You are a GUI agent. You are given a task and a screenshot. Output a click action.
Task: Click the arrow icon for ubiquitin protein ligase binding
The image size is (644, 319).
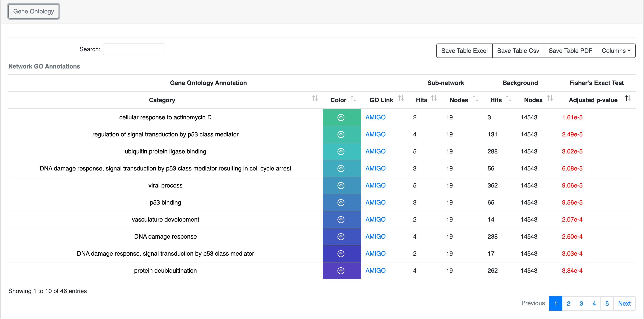tap(341, 151)
